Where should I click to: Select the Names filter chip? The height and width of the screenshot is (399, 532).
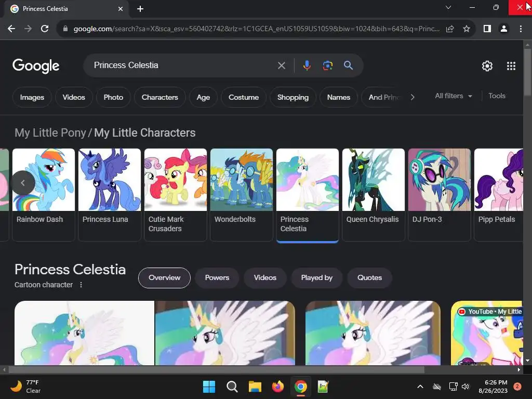(339, 97)
